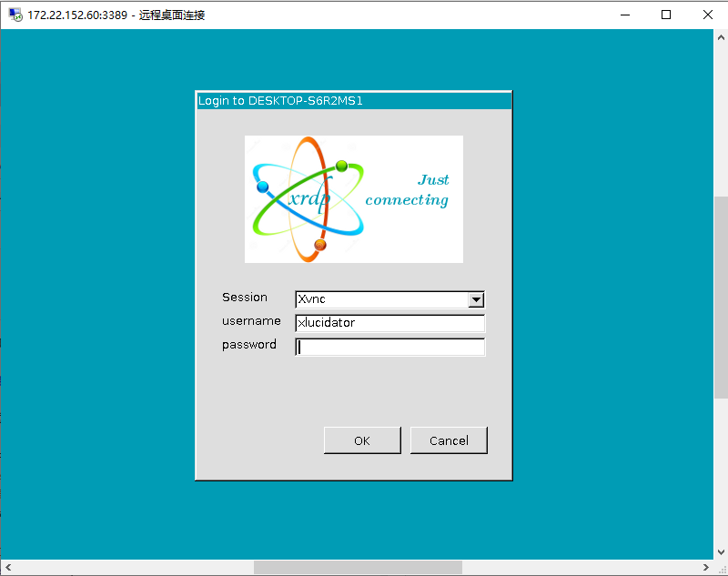Click the "172.22.152.60:3389" window title text
This screenshot has height=576, width=728.
(x=77, y=15)
